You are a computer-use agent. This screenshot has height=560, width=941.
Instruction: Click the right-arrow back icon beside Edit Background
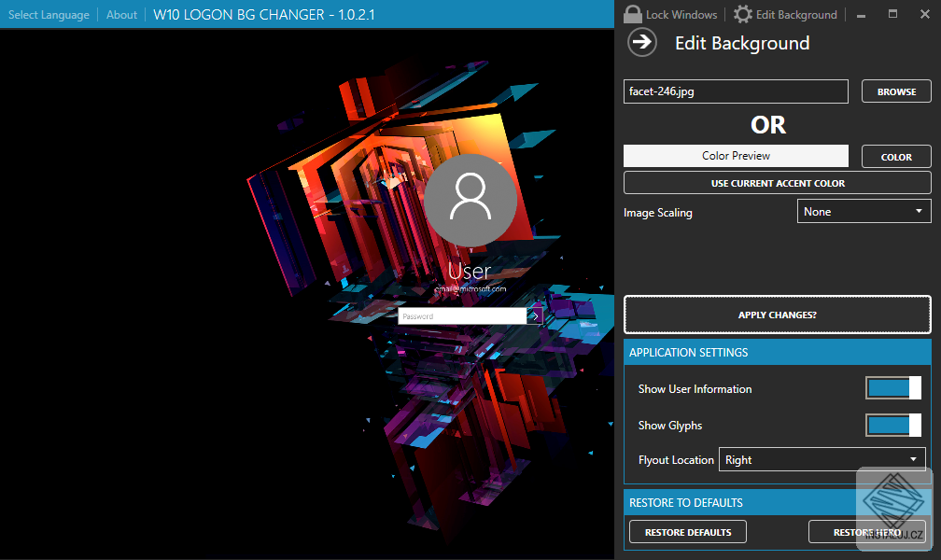coord(642,42)
